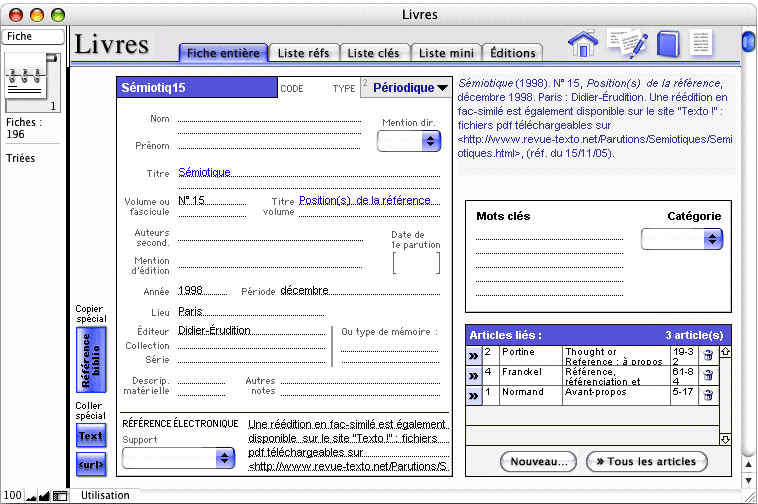
Task: Delete the Franckel linked article via trash icon
Action: pyautogui.click(x=708, y=375)
